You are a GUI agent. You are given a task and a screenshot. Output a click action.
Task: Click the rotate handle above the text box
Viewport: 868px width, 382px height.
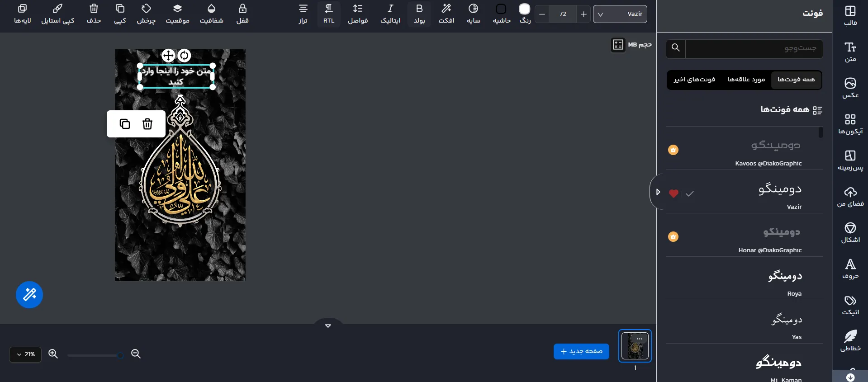184,56
